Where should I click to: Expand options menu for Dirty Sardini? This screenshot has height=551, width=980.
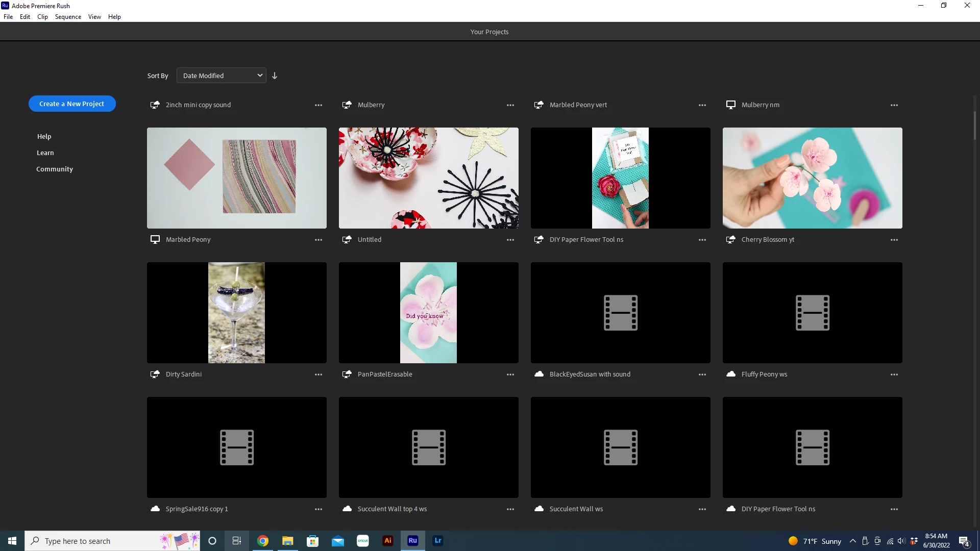tap(318, 374)
